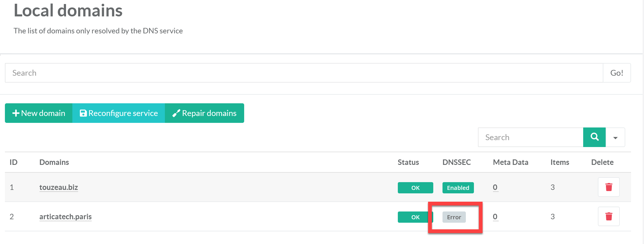The image size is (644, 244).
Task: Click the New domain button
Action: pyautogui.click(x=39, y=113)
